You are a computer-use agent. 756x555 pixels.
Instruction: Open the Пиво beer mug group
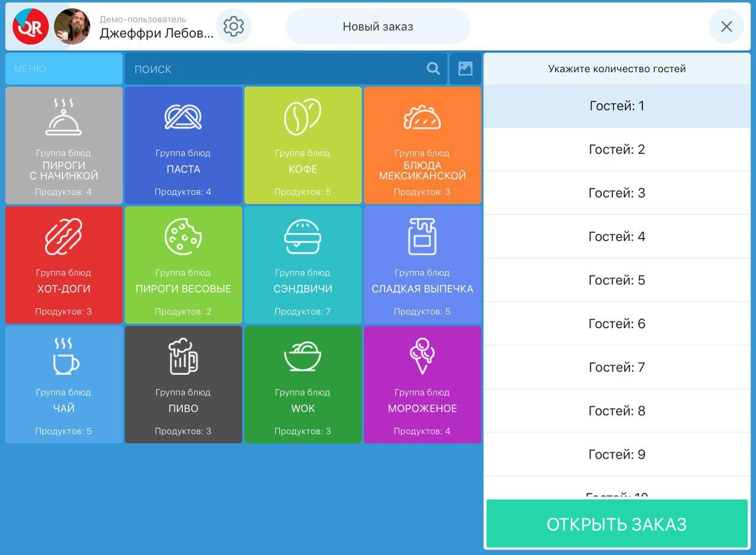pyautogui.click(x=183, y=385)
